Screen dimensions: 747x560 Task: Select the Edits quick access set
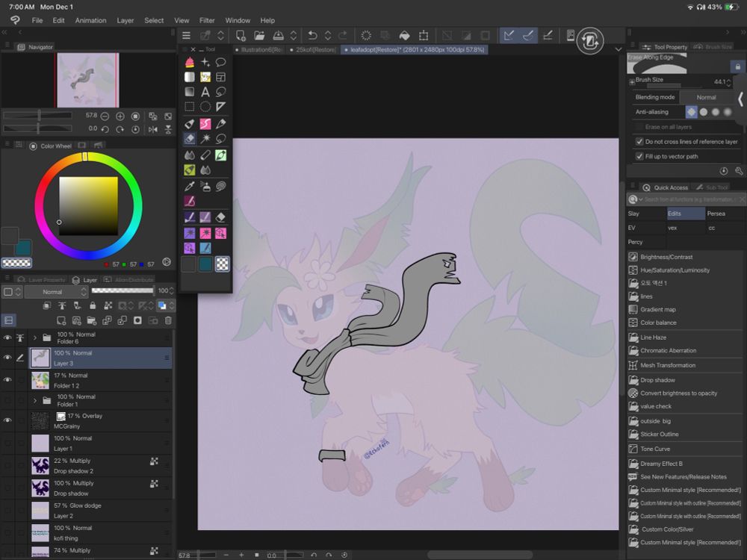click(686, 214)
